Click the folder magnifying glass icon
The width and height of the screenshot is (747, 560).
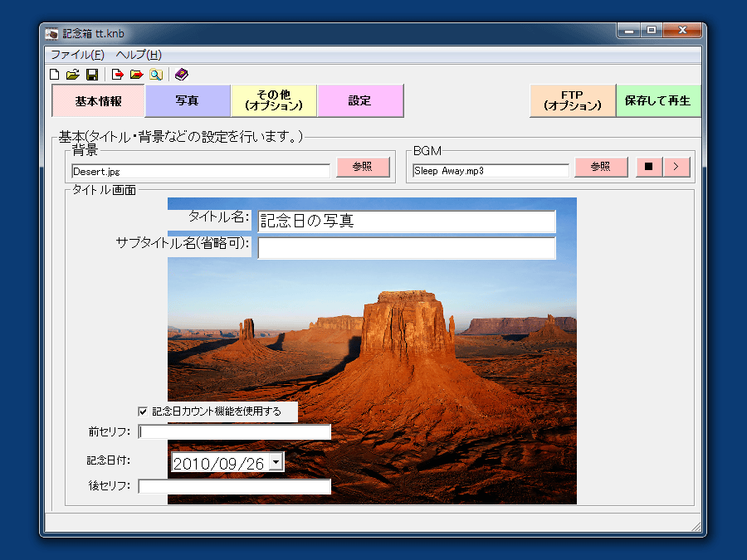[x=156, y=75]
